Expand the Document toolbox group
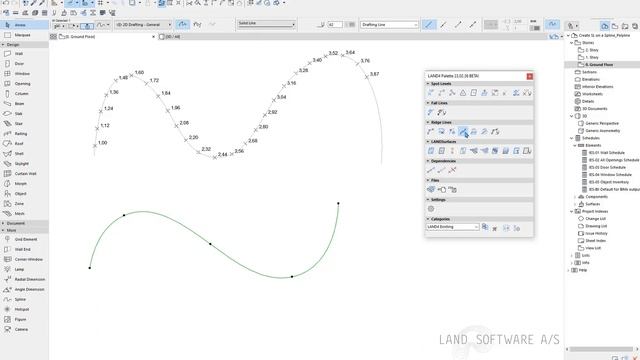 (3, 223)
